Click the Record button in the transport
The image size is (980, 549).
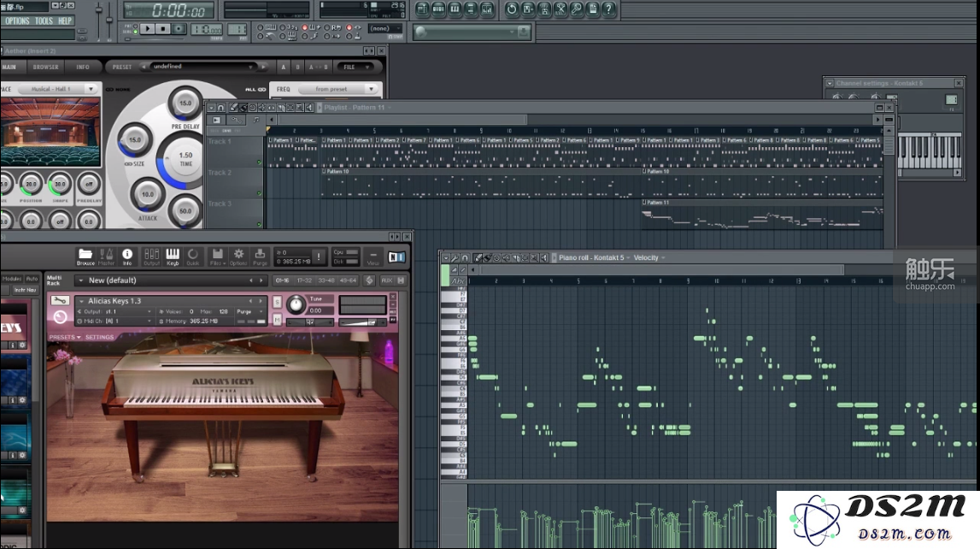tap(178, 29)
